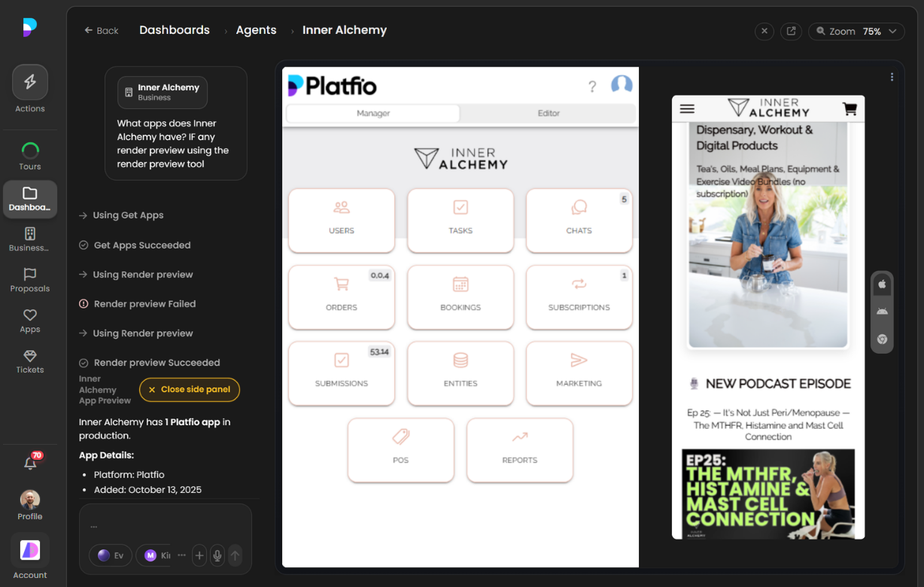Click Inner Alchemy breadcrumb title
924x587 pixels.
(x=345, y=30)
